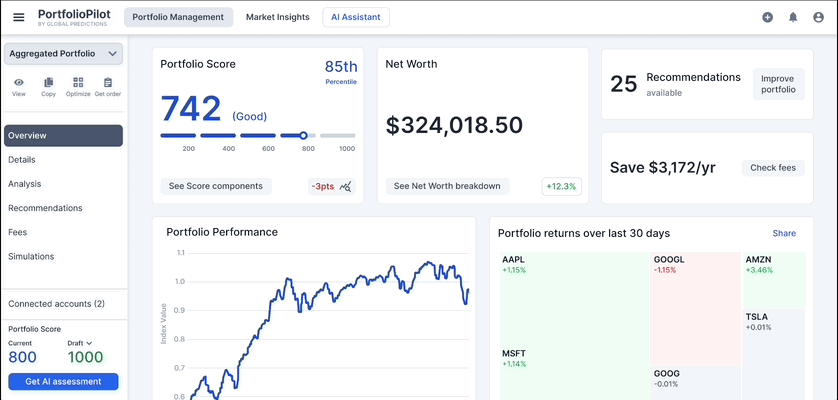838x400 pixels.
Task: Select the GOOG tile in returns heatmap
Action: point(696,383)
